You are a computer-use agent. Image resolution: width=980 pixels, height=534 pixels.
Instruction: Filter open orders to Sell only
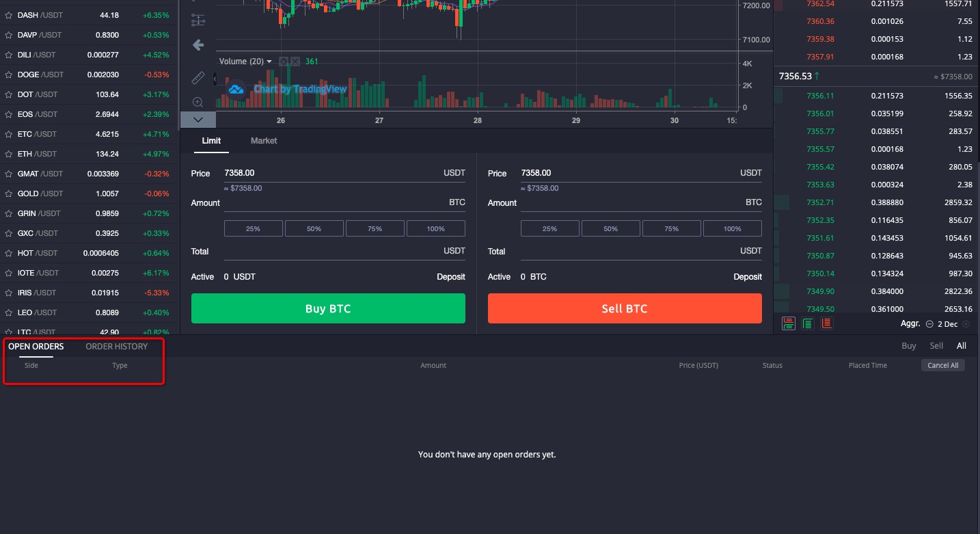coord(936,346)
